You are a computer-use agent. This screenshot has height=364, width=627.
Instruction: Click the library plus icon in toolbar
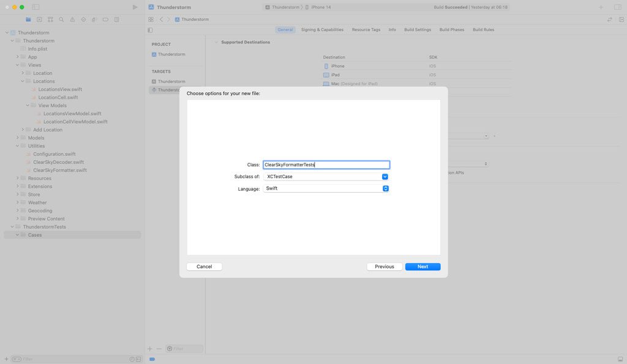click(601, 7)
